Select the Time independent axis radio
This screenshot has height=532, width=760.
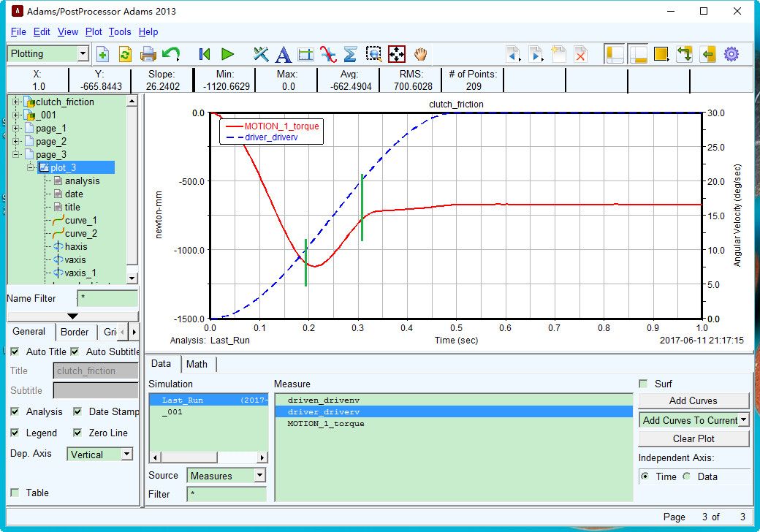click(645, 476)
